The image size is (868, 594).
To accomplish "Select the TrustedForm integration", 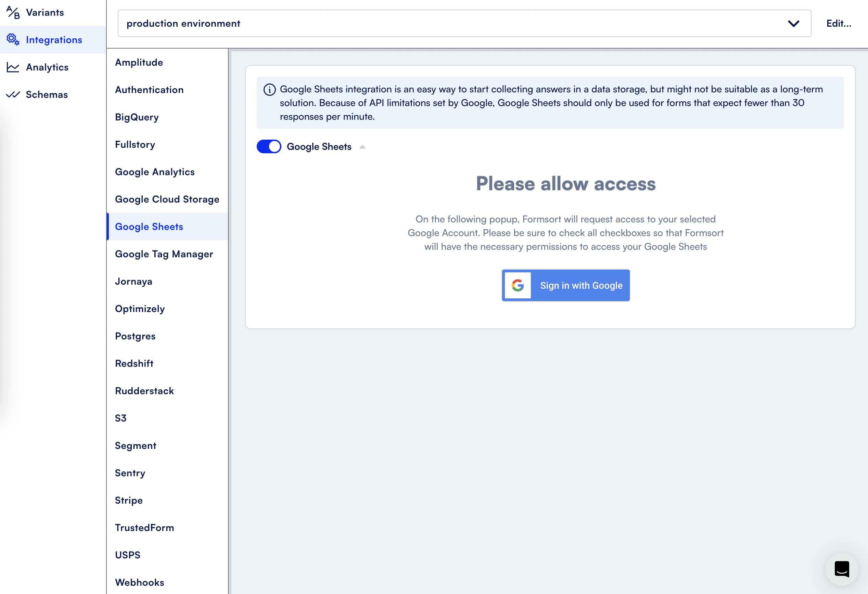I will (x=167, y=528).
